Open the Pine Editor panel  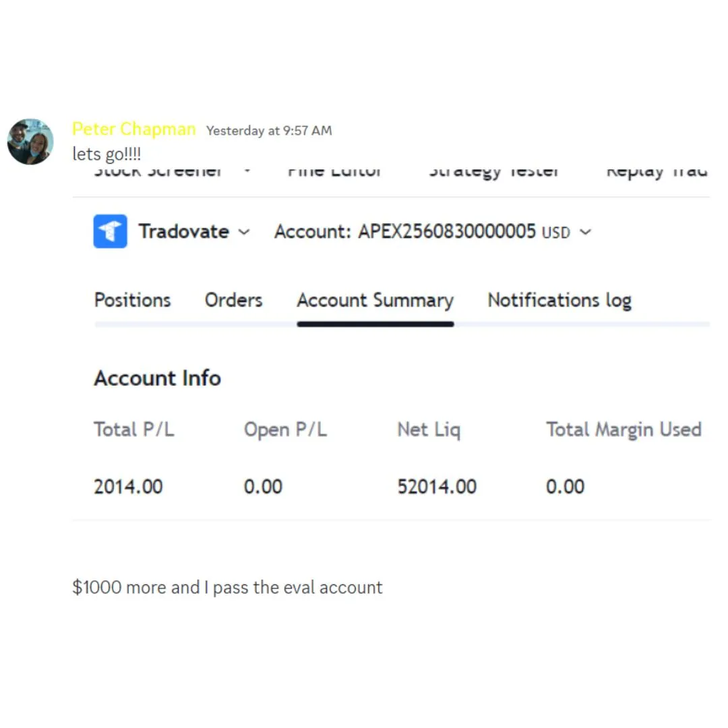coord(334,172)
